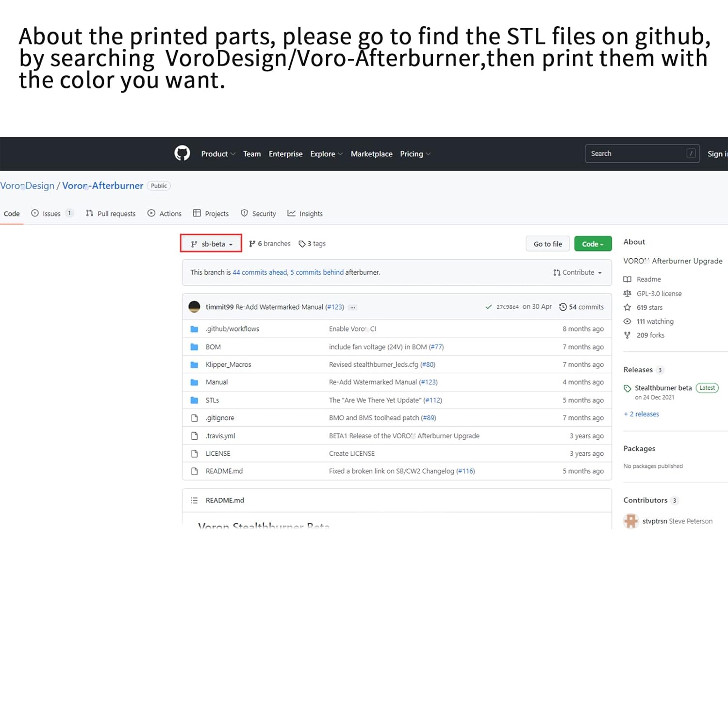Switch to the Security tab
This screenshot has width=728, height=728.
pos(258,214)
